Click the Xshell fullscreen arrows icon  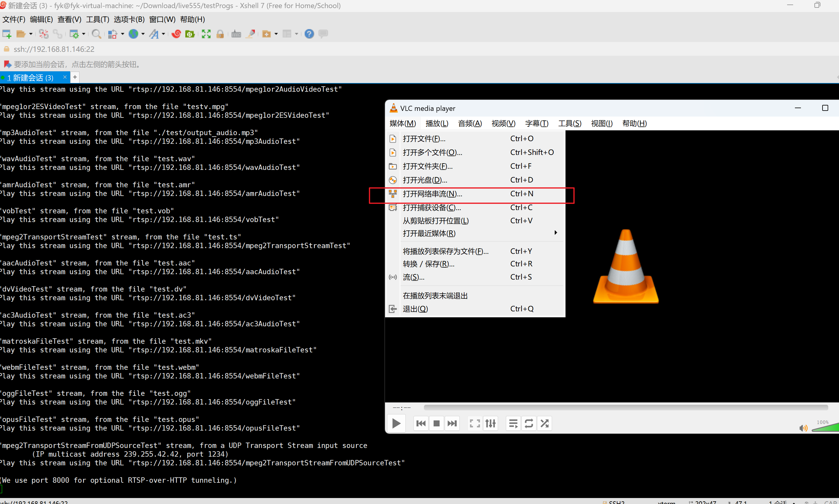coord(206,34)
